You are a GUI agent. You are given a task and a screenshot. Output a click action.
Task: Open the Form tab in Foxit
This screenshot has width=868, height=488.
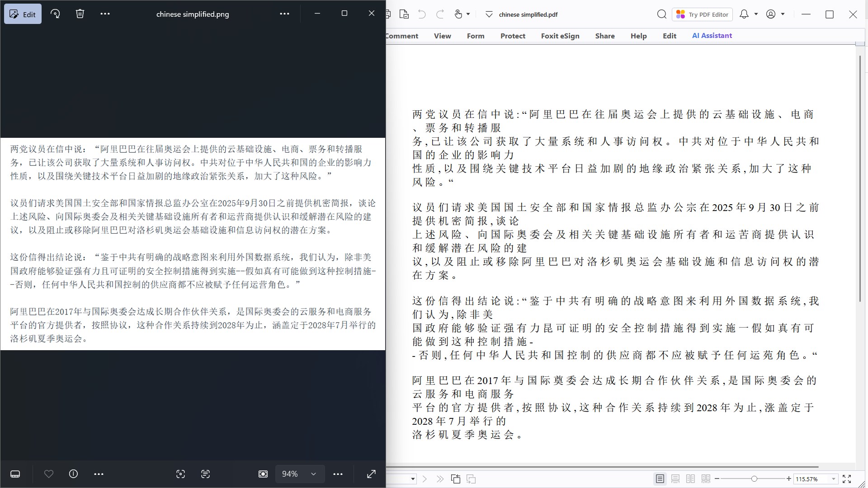[476, 36]
